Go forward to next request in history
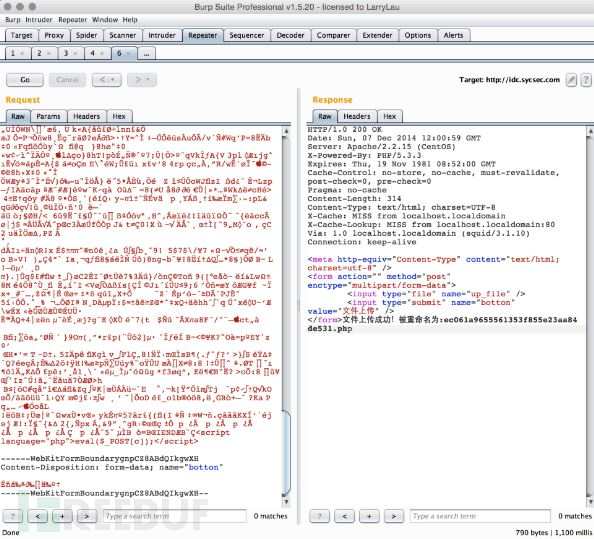The height and width of the screenshot is (539, 594). click(142, 80)
